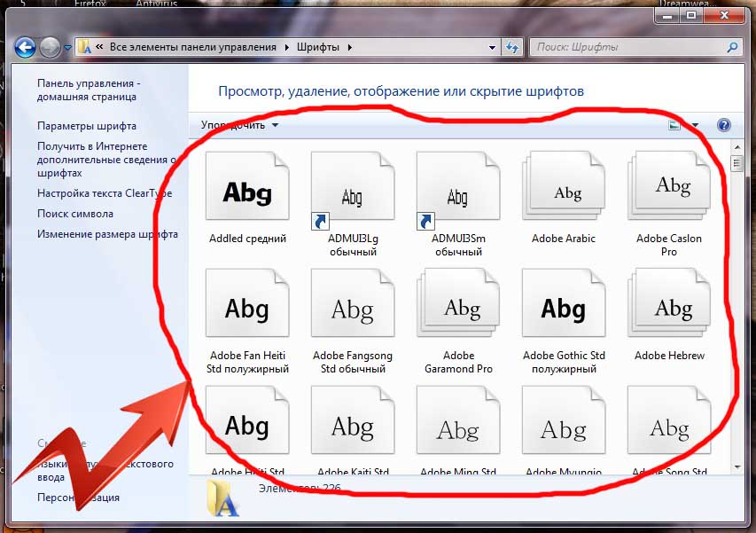756x533 pixels.
Task: Open the Поиск символа link
Action: point(75,214)
